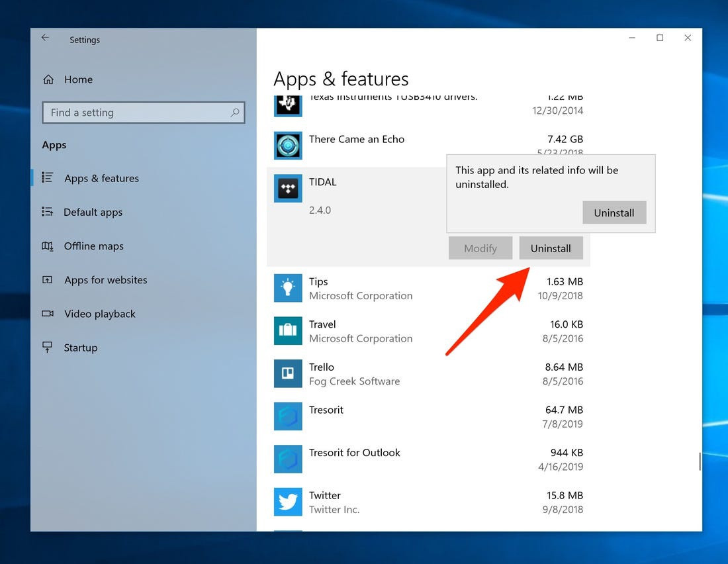The height and width of the screenshot is (564, 728).
Task: Open Video playback settings
Action: (x=99, y=314)
